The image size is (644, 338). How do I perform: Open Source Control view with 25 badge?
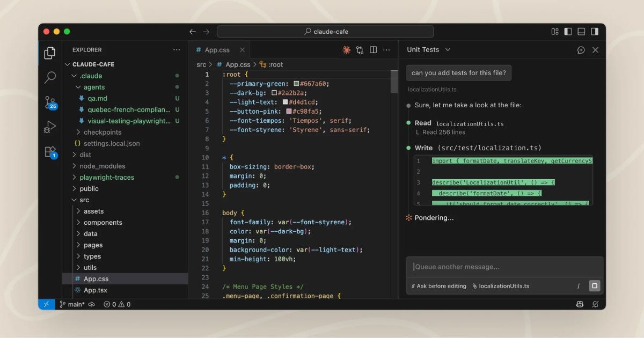pos(50,102)
